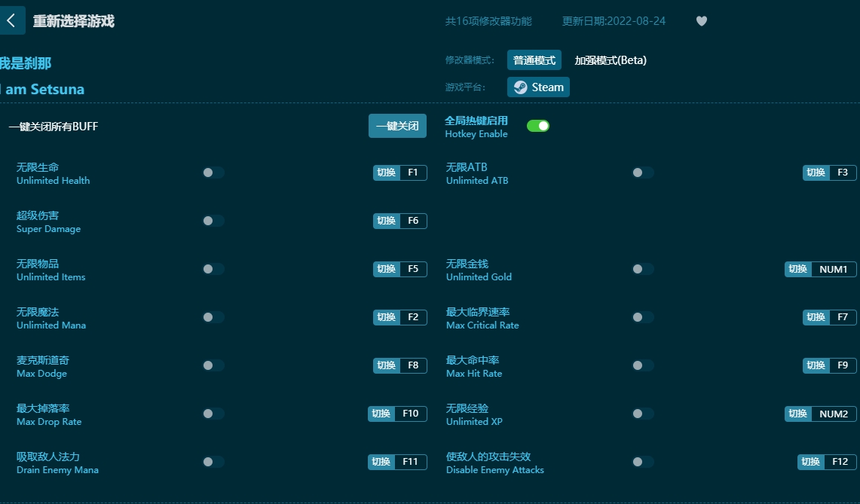Enable Max Drop Rate toggle
860x504 pixels.
[x=213, y=414]
